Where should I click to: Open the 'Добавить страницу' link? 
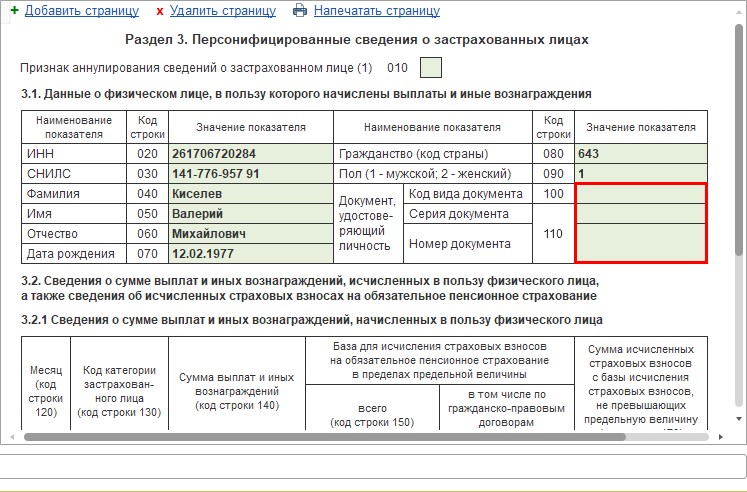click(x=81, y=10)
